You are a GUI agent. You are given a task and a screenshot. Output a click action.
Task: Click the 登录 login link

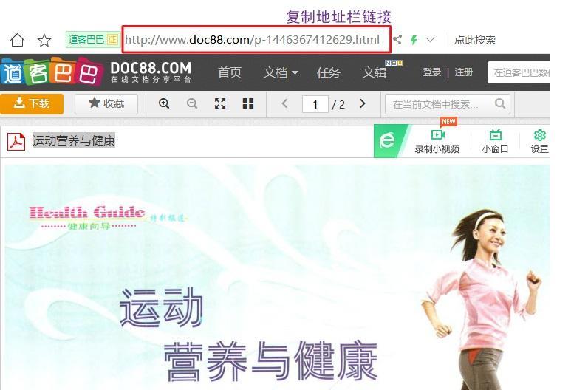(431, 72)
